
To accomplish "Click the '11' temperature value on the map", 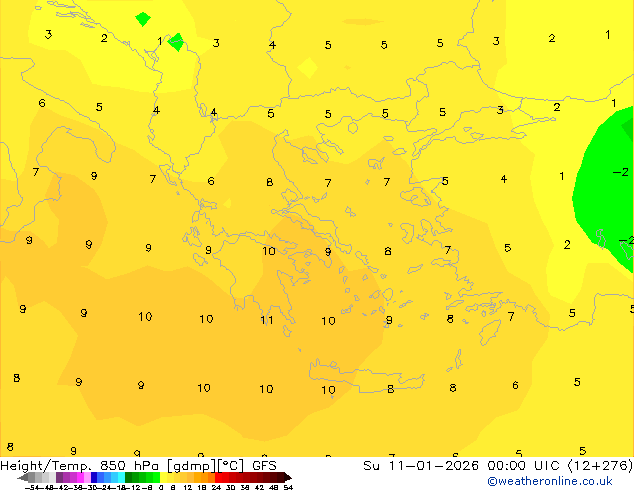I will pos(266,320).
